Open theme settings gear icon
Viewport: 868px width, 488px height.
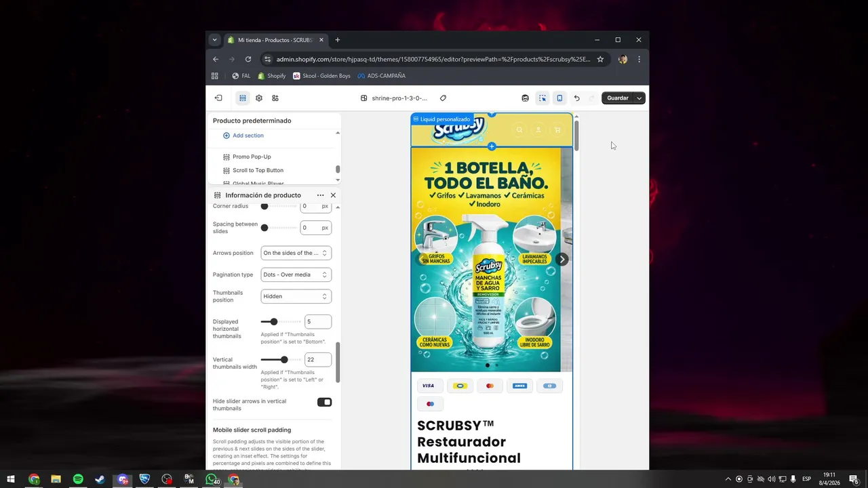click(259, 98)
